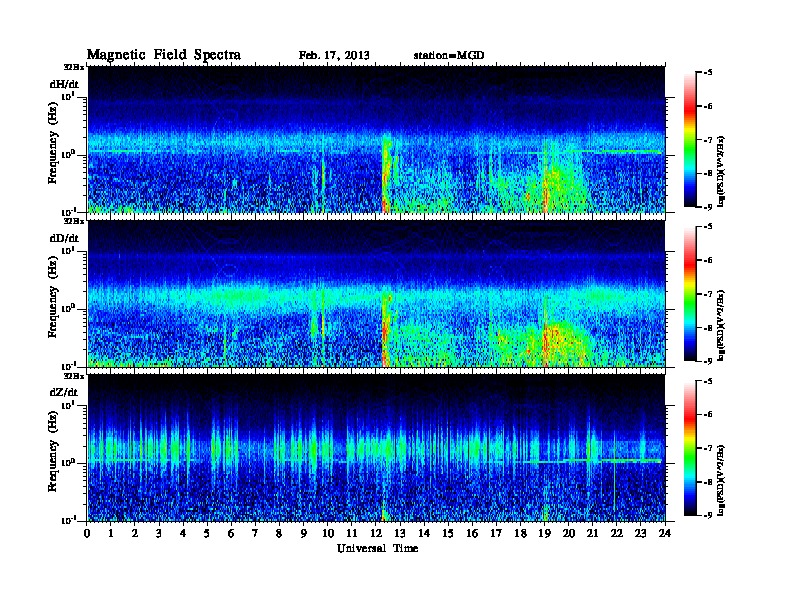Screen dimensions: 792x612
Task: Click the hour tick label "9" on the time axis
Action: [304, 533]
